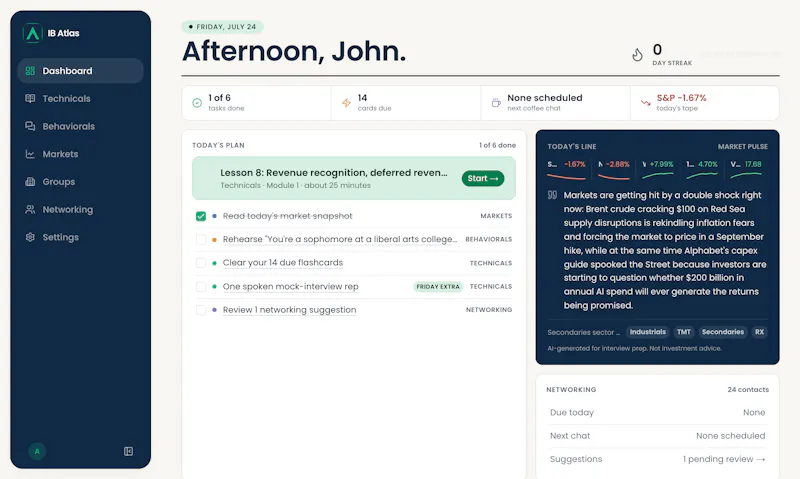Image resolution: width=800 pixels, height=479 pixels.
Task: Tick the spoken mock-interview rep checkbox
Action: click(x=201, y=287)
